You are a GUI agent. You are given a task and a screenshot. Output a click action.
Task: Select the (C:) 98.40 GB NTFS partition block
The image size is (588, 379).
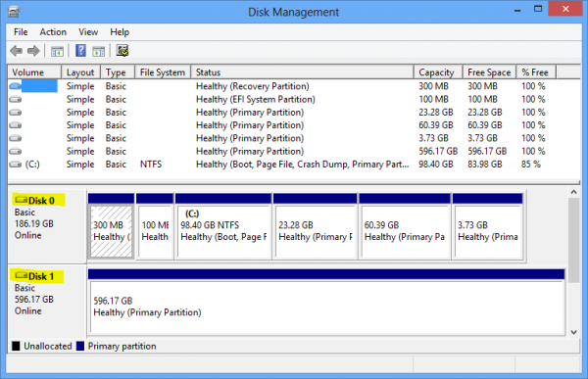coord(223,226)
